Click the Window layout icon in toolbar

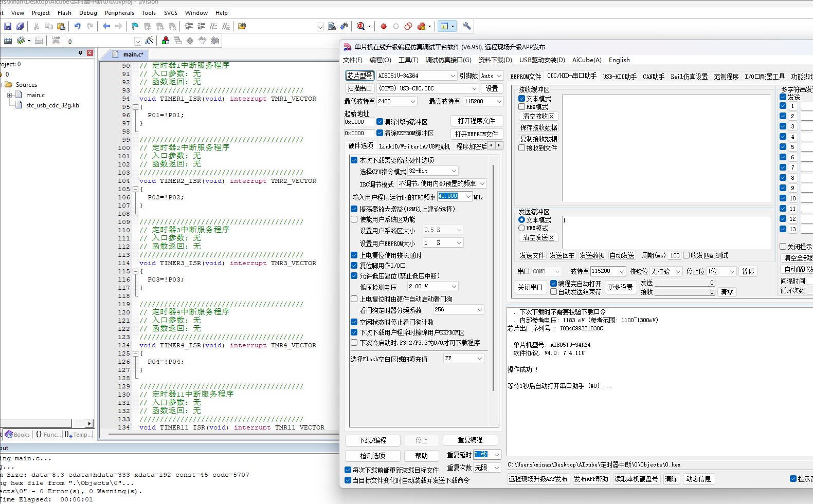(445, 26)
